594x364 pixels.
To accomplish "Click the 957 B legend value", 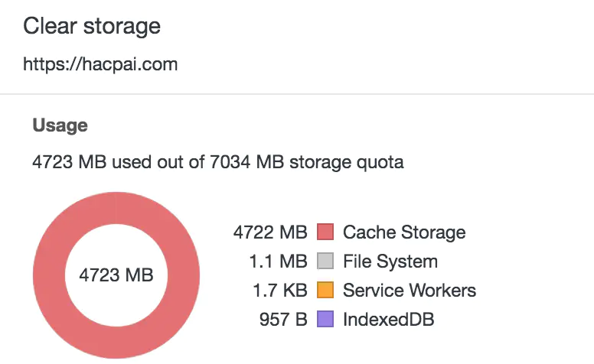I will tap(283, 320).
